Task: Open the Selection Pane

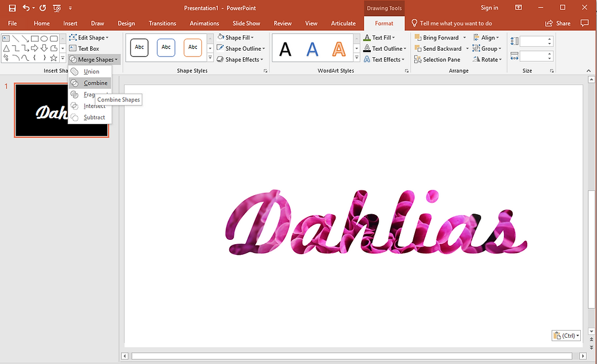Action: [438, 60]
